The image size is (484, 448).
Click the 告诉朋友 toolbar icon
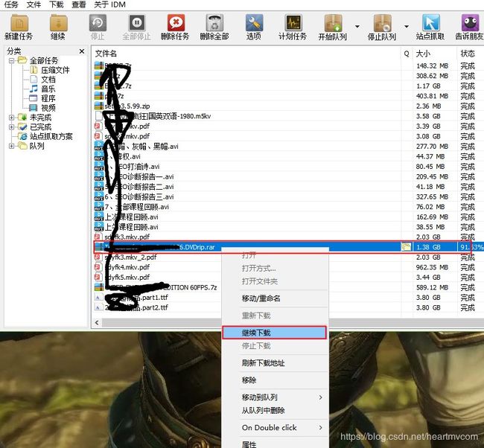[470, 27]
